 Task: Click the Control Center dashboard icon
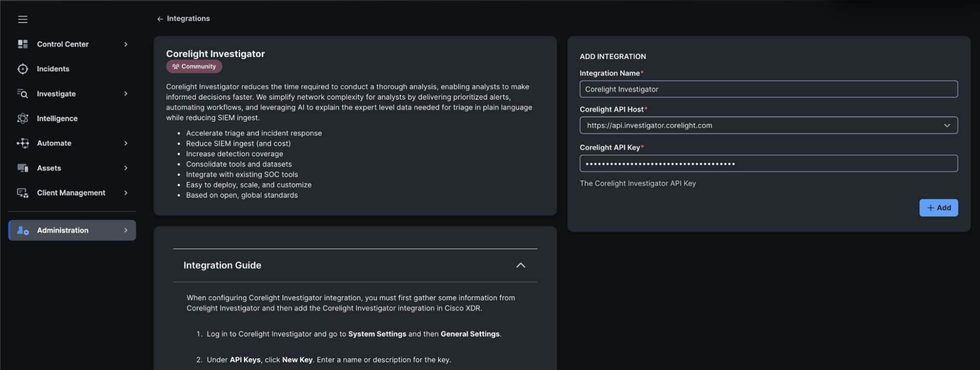(x=23, y=44)
